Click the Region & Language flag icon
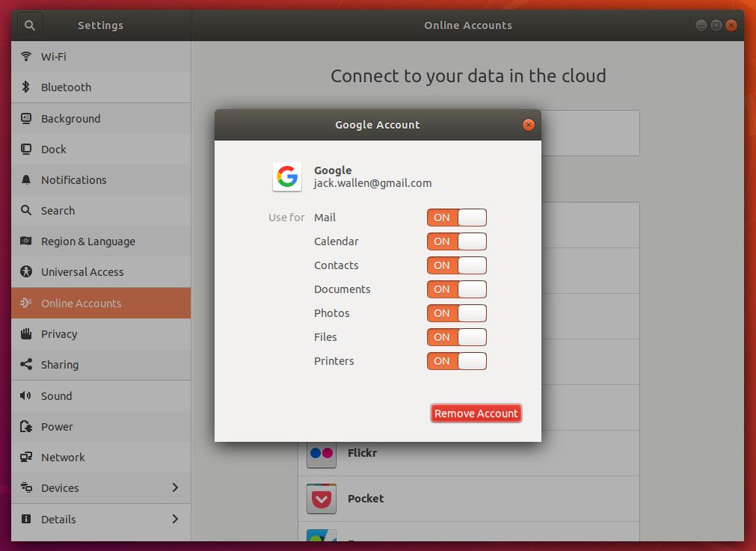The height and width of the screenshot is (551, 756). point(26,241)
